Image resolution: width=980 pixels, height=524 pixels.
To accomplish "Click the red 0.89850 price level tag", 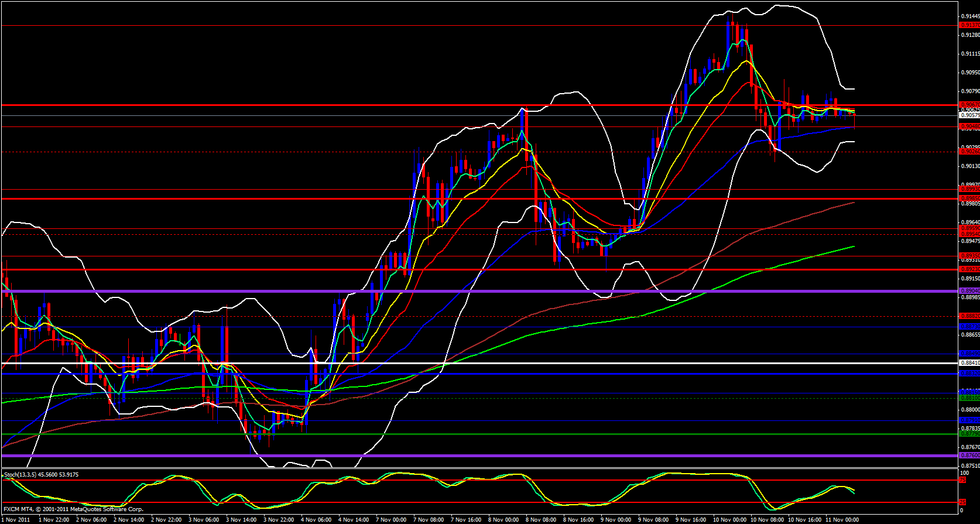I will [969, 198].
